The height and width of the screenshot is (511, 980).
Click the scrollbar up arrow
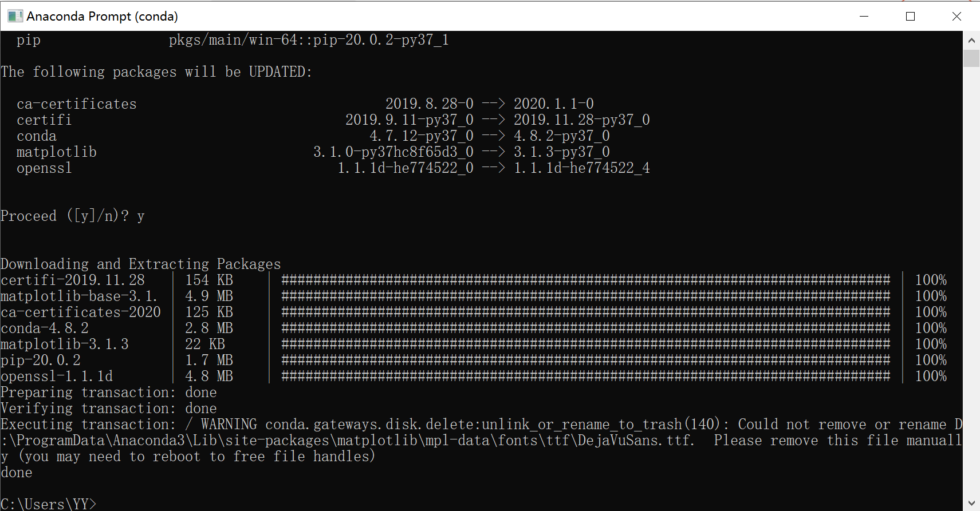coord(971,40)
